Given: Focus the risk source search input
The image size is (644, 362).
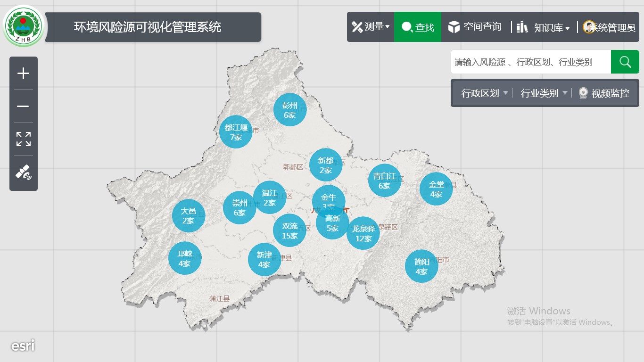Looking at the screenshot, I should 531,62.
